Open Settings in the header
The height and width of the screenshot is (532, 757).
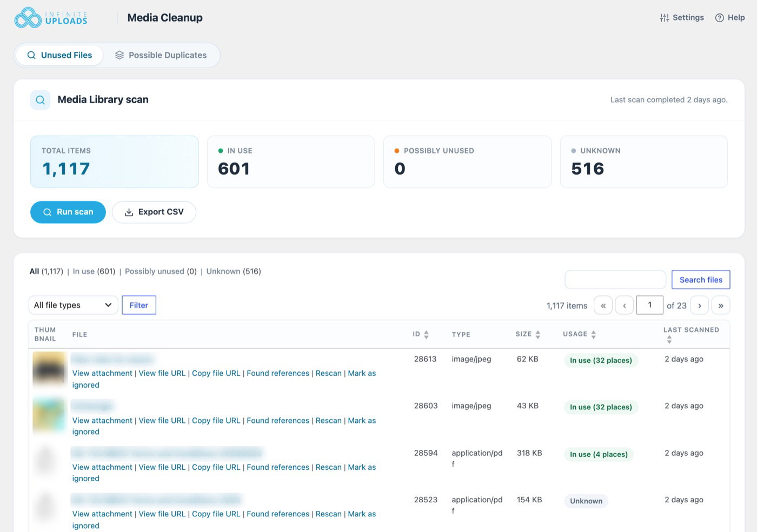682,18
